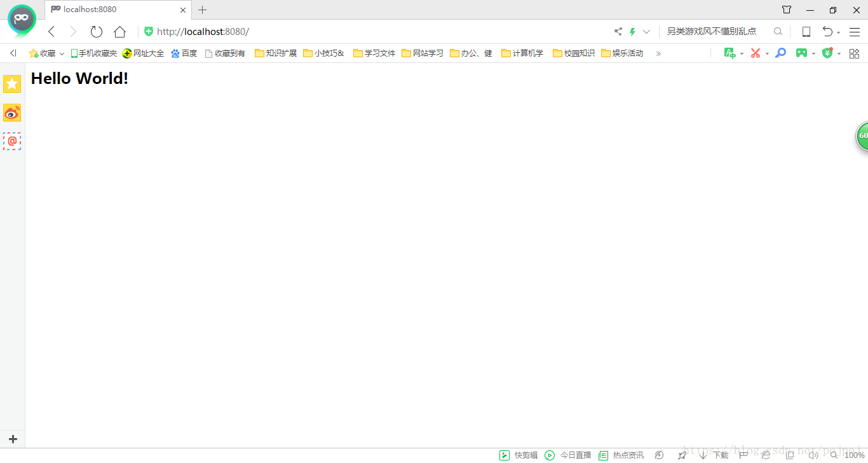Viewport: 868px width, 463px height.
Task: Open the 知识扩展 bookmark folder
Action: 276,53
